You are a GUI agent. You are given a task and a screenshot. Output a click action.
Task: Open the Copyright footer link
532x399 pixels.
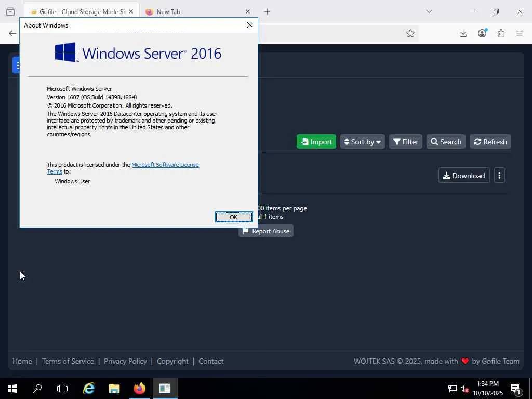coord(172,361)
